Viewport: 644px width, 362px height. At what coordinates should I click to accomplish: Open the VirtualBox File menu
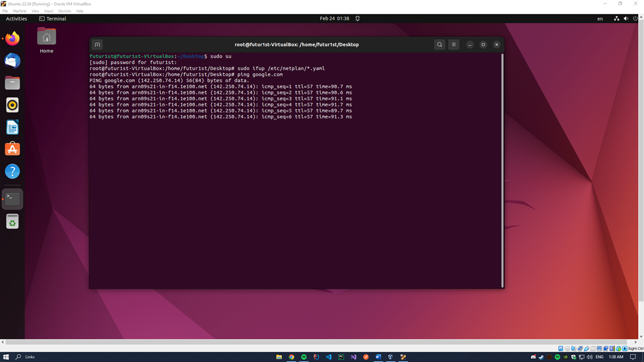pyautogui.click(x=5, y=11)
